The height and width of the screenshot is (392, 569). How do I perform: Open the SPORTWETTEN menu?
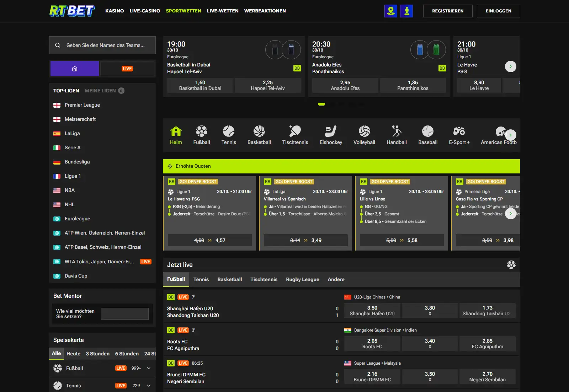184,11
